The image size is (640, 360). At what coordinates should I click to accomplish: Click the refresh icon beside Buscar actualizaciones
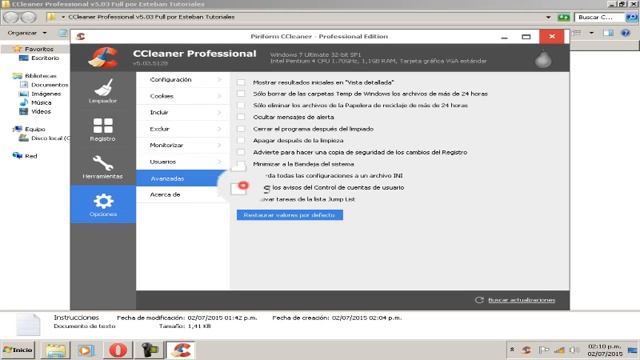click(479, 300)
